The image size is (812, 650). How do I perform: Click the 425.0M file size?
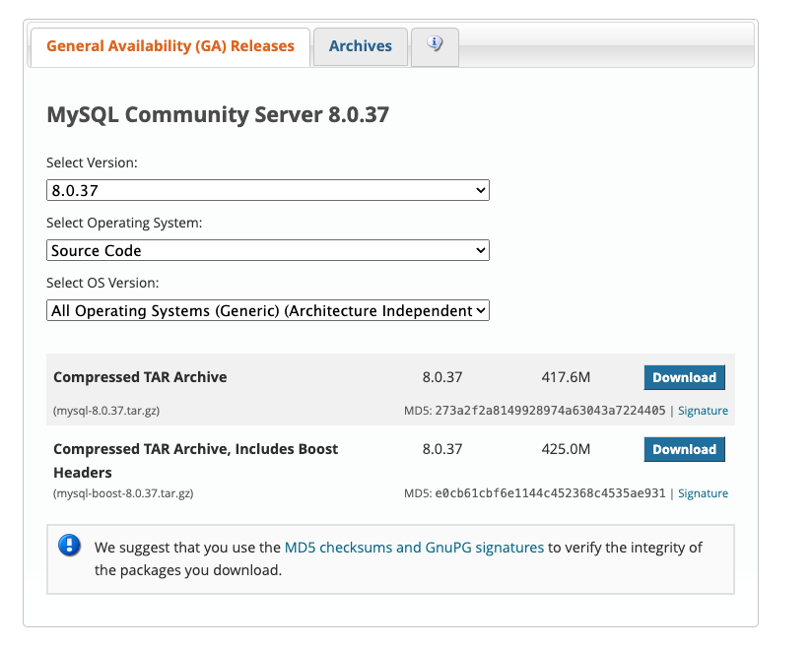(566, 449)
